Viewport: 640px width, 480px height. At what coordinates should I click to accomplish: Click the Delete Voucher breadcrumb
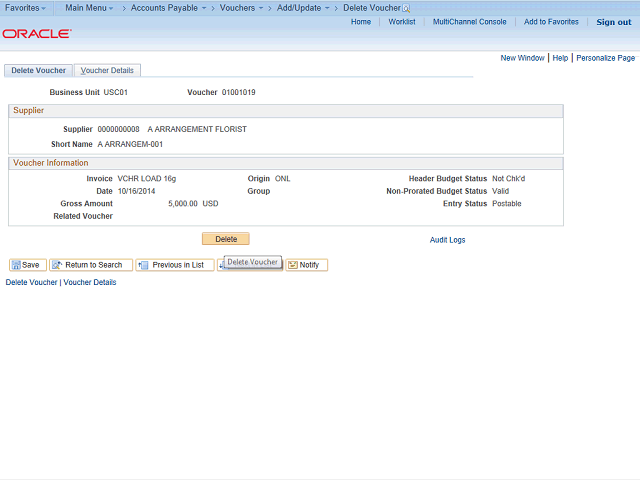tap(372, 8)
